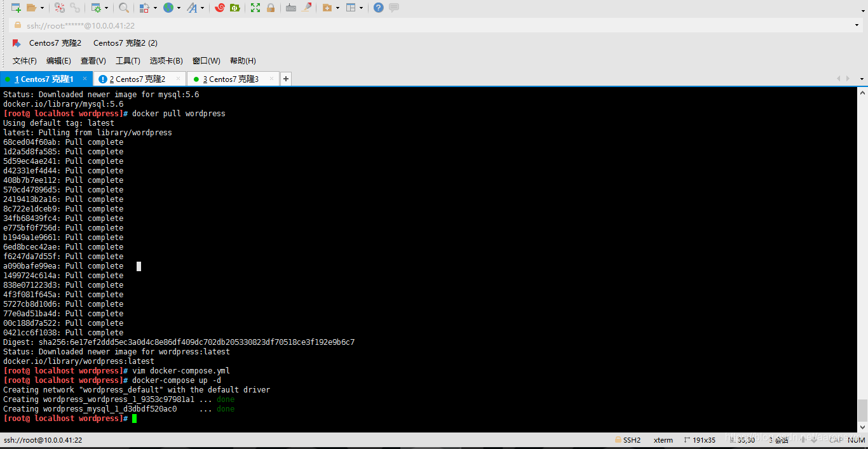This screenshot has width=868, height=449.
Task: Expand the session properties dropdown arrow
Action: (x=106, y=8)
